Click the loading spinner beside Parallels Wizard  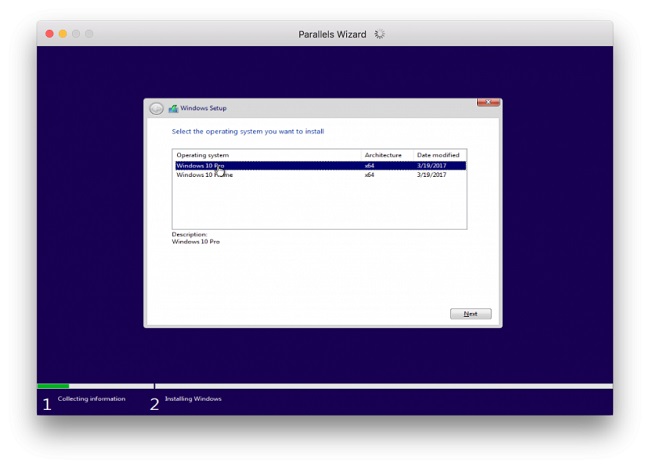click(380, 34)
